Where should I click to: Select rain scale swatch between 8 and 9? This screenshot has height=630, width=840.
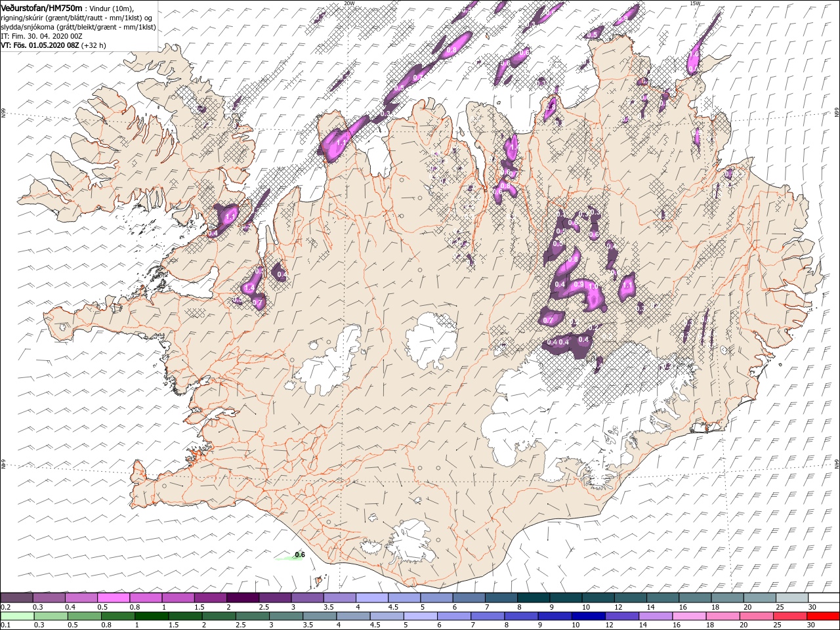point(520,616)
